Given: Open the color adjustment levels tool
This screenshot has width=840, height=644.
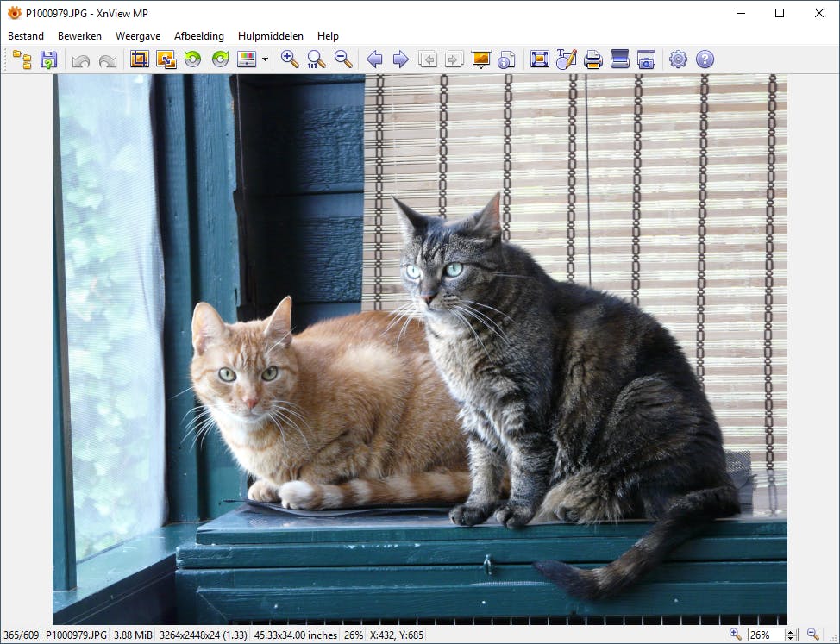Looking at the screenshot, I should 247,59.
